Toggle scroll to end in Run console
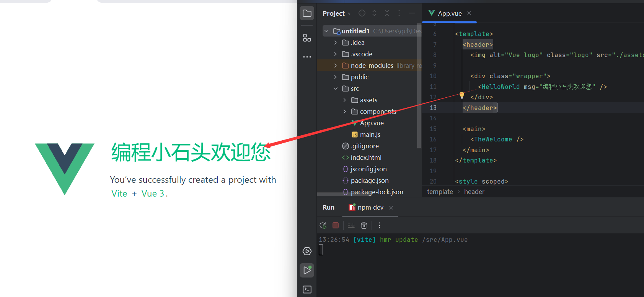This screenshot has height=297, width=644. (x=351, y=225)
